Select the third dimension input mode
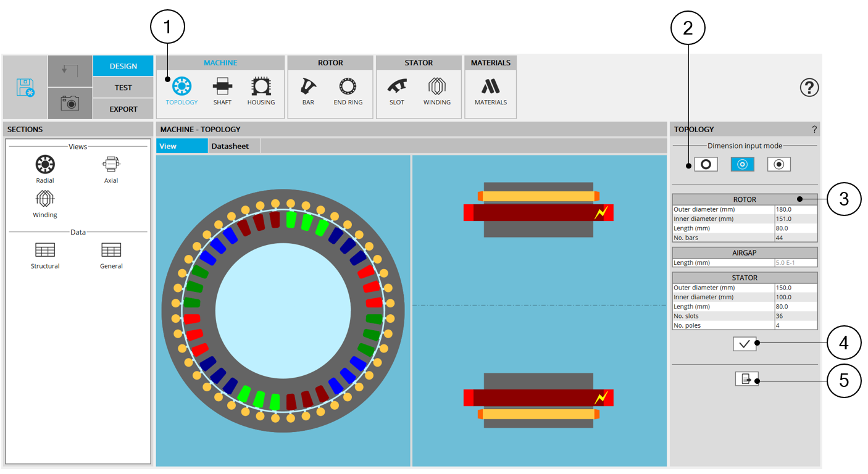This screenshot has width=868, height=474. tap(779, 164)
